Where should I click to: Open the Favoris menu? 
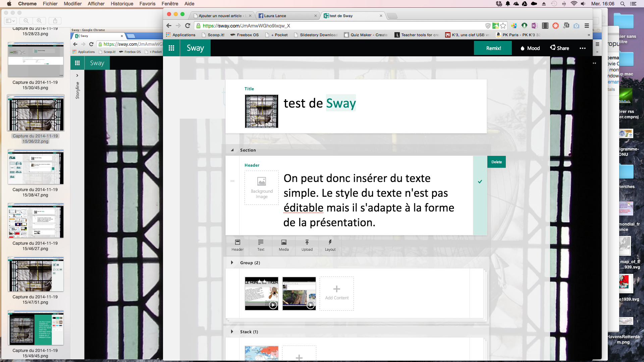147,4
